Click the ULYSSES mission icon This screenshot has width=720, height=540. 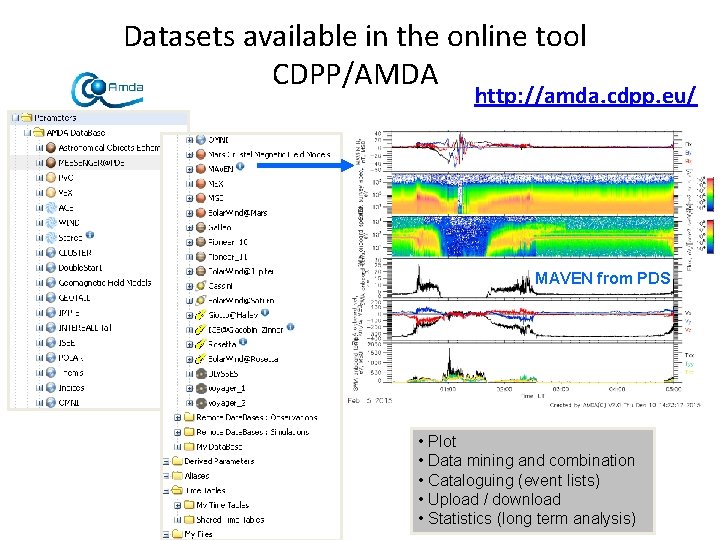201,373
